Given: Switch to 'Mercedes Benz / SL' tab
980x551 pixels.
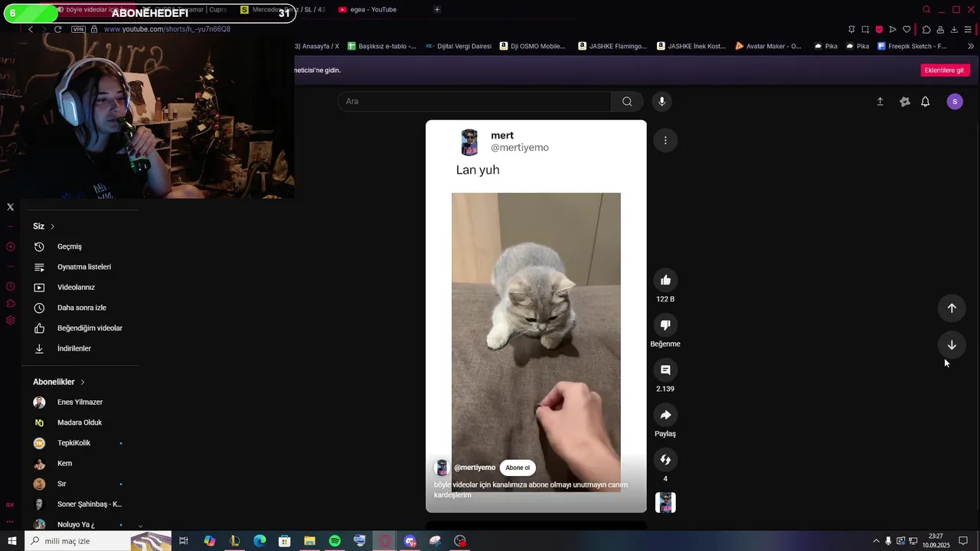Looking at the screenshot, I should [283, 10].
